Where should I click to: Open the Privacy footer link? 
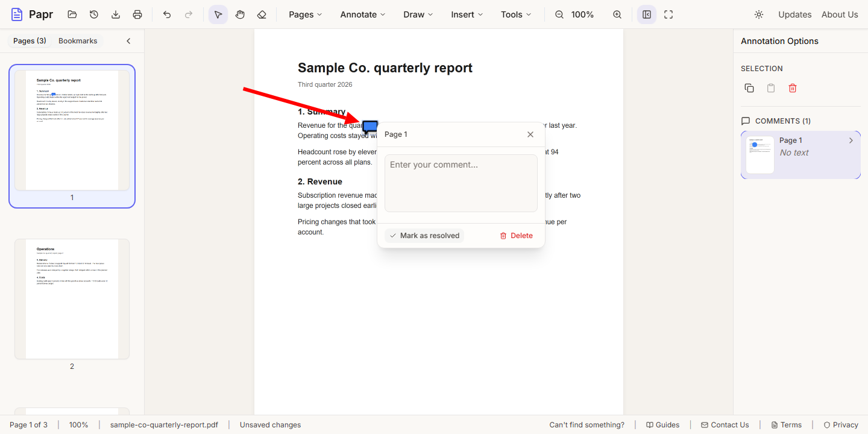(x=841, y=425)
